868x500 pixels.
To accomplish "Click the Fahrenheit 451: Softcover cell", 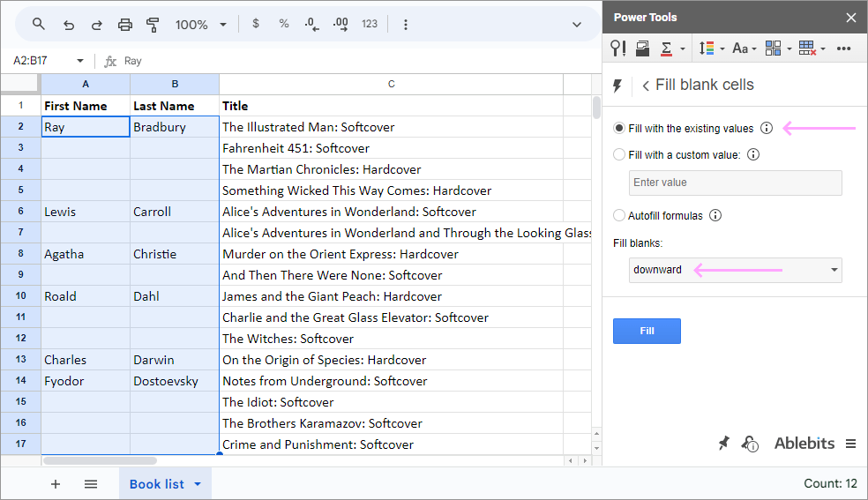I will click(392, 148).
